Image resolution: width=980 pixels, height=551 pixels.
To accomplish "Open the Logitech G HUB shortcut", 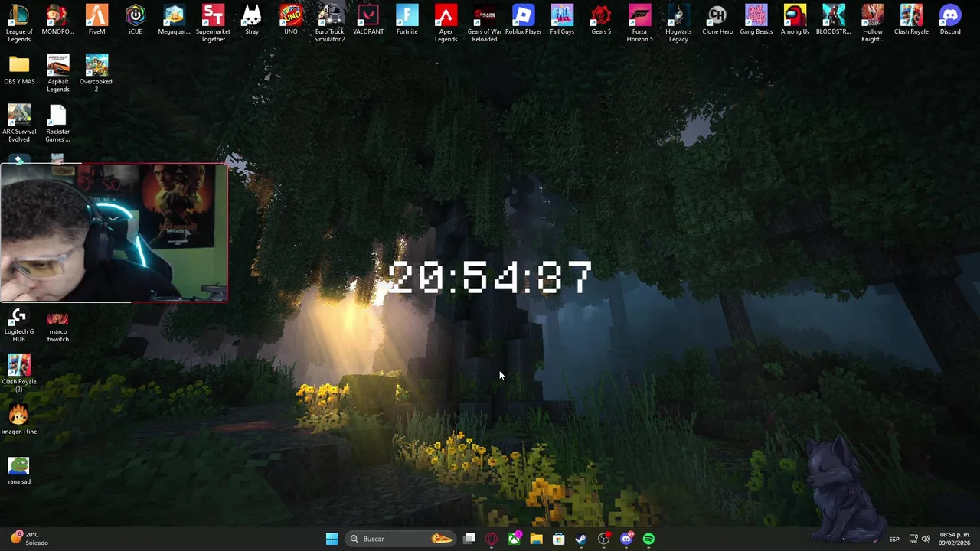I will click(19, 324).
